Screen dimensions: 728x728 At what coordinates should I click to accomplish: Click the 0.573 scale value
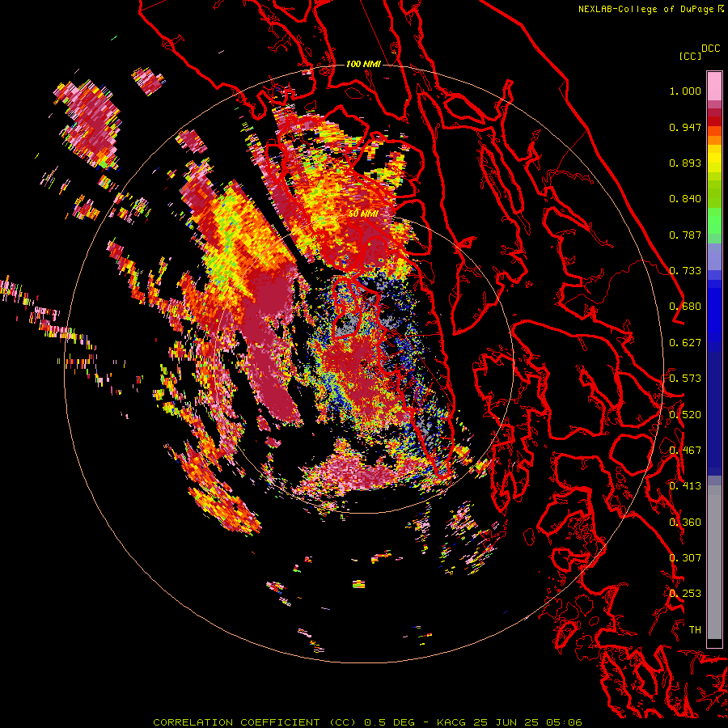click(x=685, y=379)
